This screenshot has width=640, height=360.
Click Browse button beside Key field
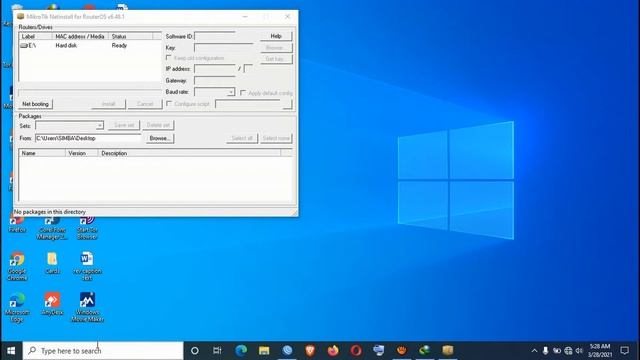point(276,48)
